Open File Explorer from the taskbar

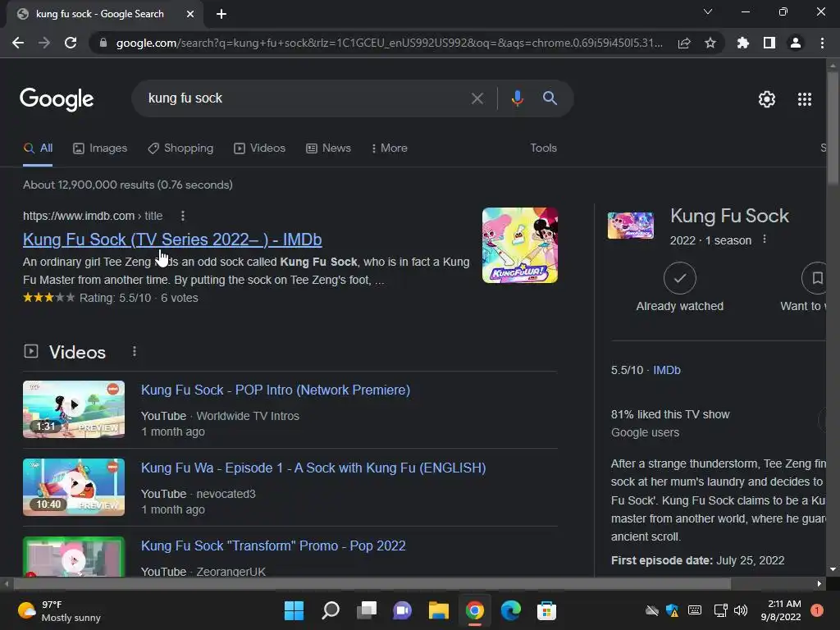[x=439, y=610]
